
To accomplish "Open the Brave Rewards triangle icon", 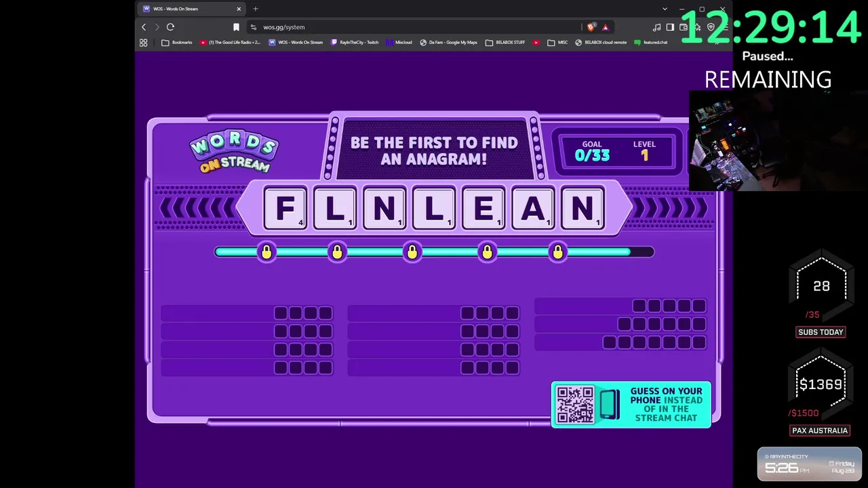I will (x=605, y=27).
